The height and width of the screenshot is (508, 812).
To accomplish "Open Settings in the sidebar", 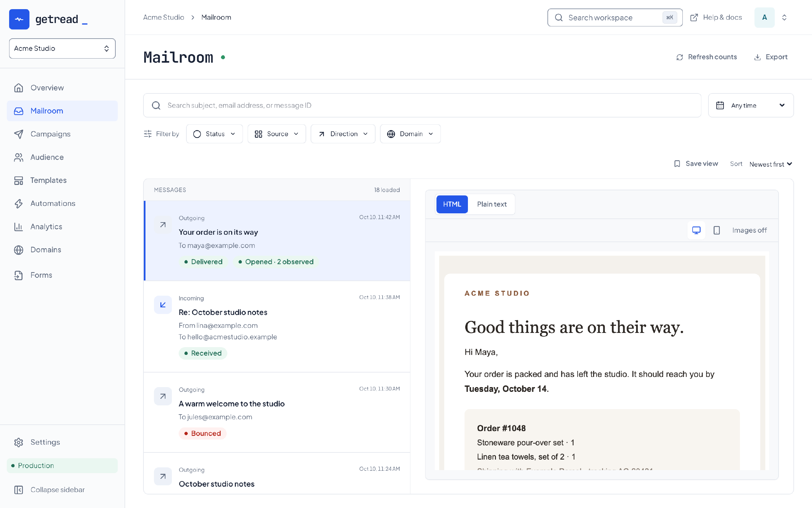I will pos(62,442).
